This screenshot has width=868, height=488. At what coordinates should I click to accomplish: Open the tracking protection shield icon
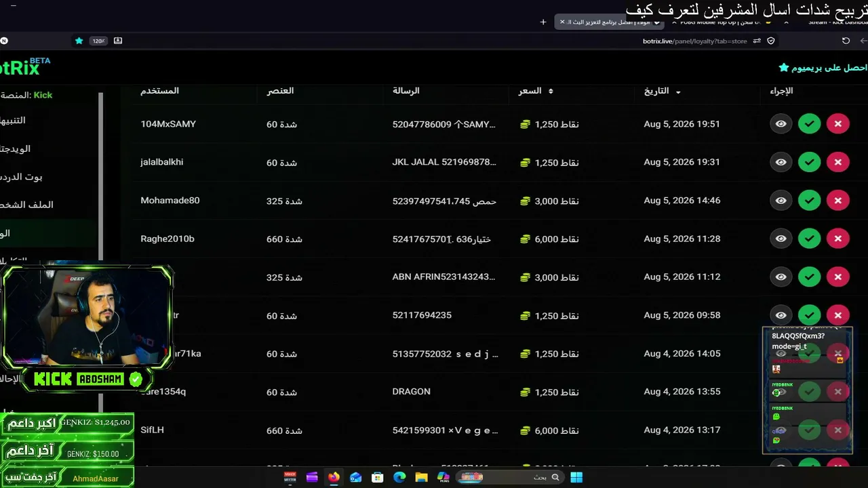pyautogui.click(x=771, y=41)
